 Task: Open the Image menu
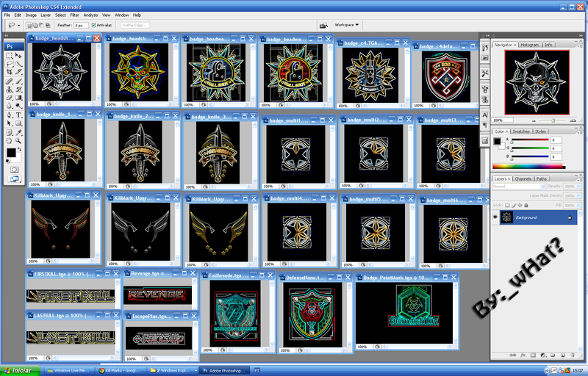(x=31, y=15)
